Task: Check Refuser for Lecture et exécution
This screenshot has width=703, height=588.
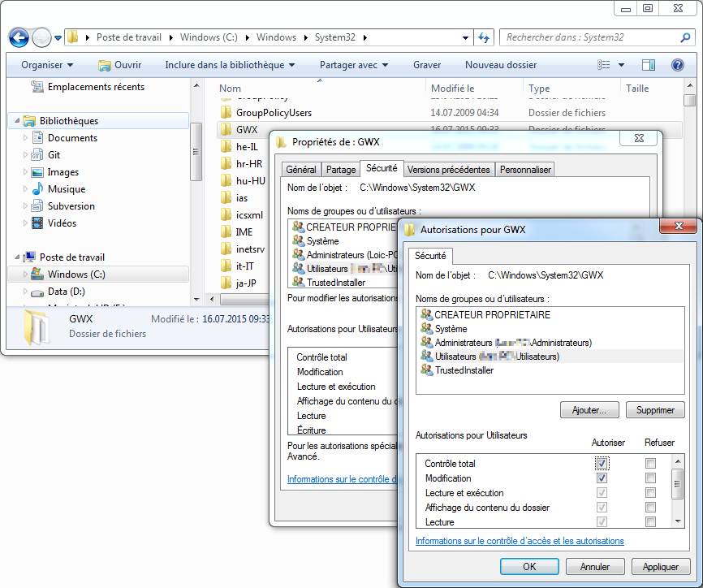Action: tap(650, 493)
